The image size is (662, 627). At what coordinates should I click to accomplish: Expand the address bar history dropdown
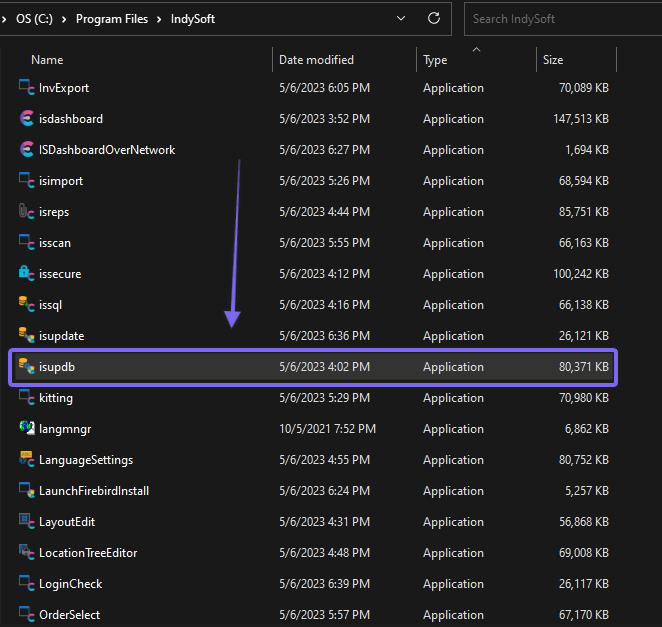tap(401, 18)
